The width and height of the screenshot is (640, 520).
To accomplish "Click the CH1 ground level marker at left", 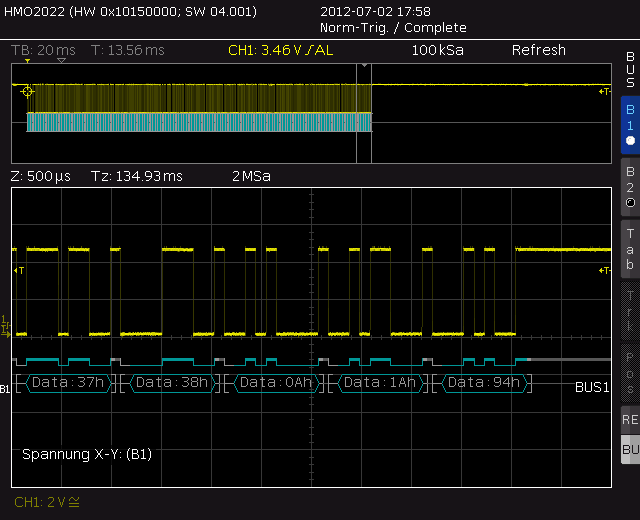I will [5, 327].
